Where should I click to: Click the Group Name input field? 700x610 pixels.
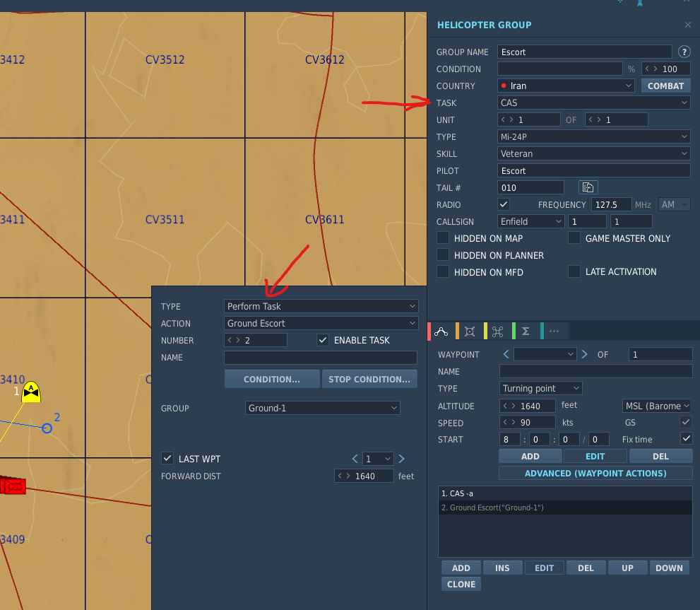click(584, 52)
